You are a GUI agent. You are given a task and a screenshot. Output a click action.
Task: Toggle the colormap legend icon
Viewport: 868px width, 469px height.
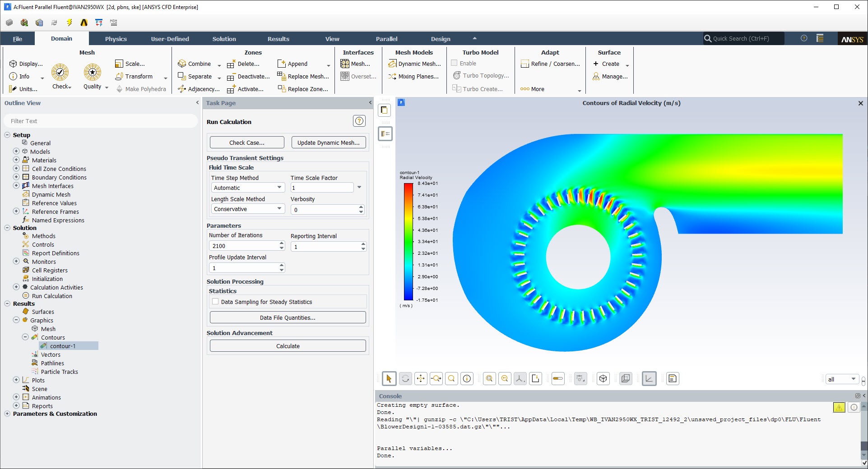coord(558,379)
